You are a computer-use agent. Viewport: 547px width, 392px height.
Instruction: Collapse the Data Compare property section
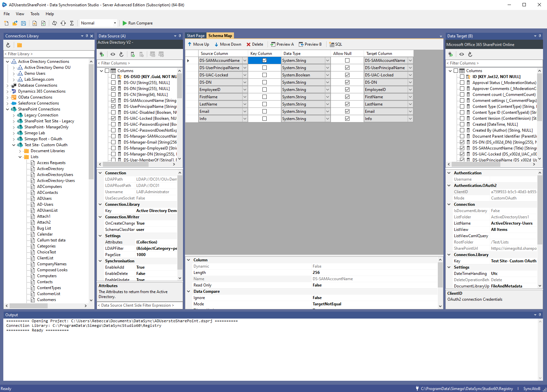189,291
